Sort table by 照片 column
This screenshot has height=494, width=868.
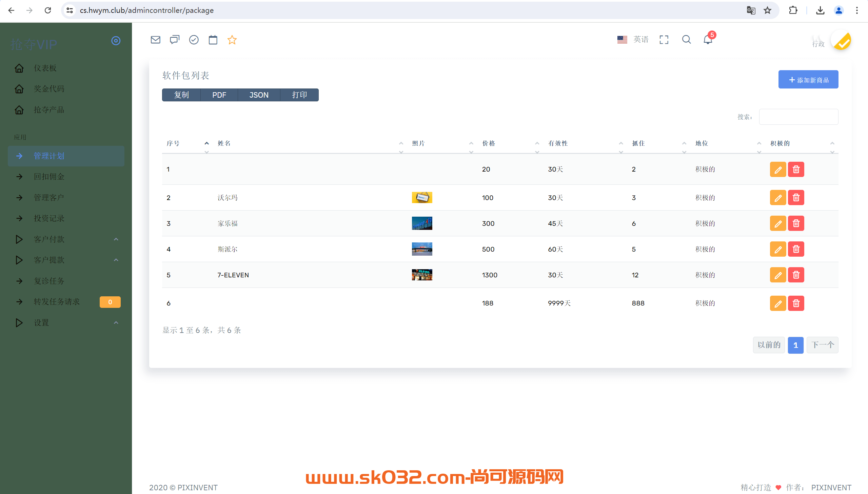(x=442, y=143)
